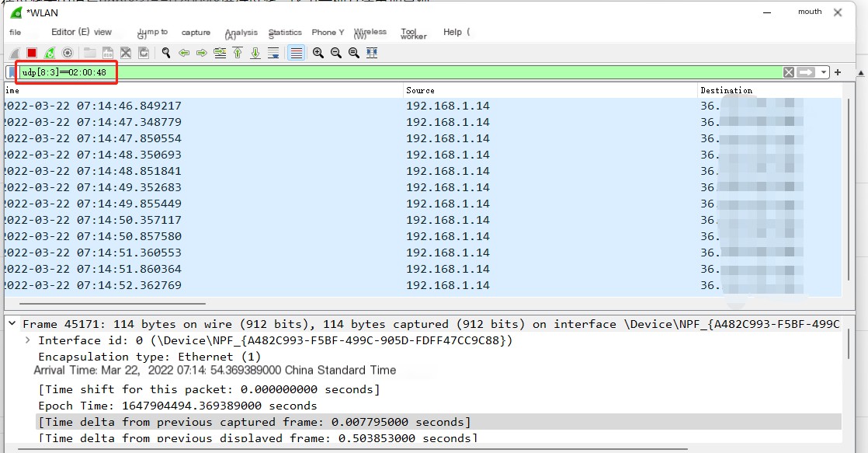Open the Jump to menu
Image resolution: width=868 pixels, height=453 pixels.
tap(152, 33)
